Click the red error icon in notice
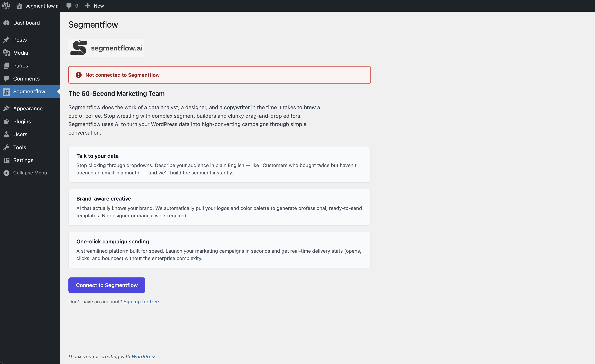Screen dimensions: 595x364 click(78, 75)
